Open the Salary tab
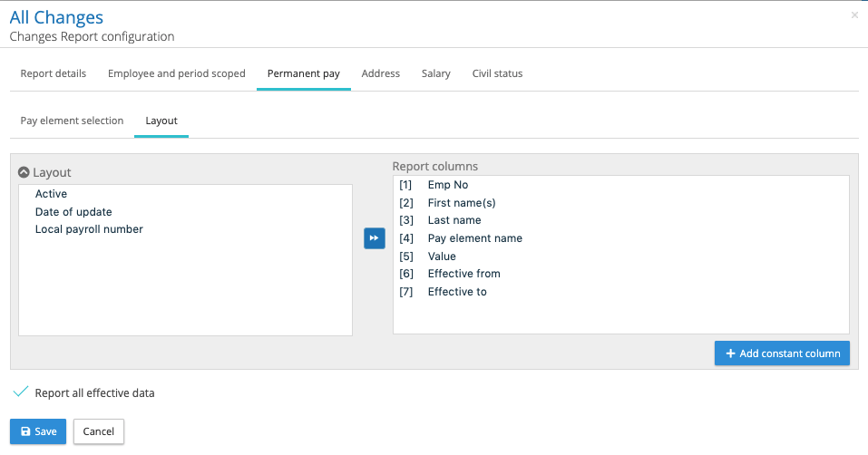Viewport: 868px width, 455px height. click(x=435, y=73)
